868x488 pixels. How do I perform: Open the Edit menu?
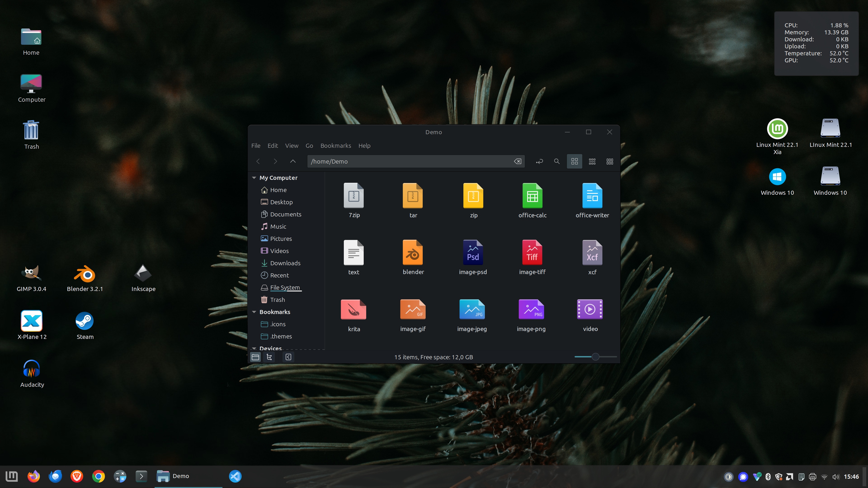pos(273,145)
